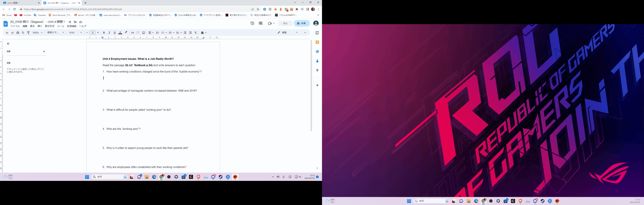644x205 pixels.
Task: Open Google Keep in the side panel
Action: 317,42
